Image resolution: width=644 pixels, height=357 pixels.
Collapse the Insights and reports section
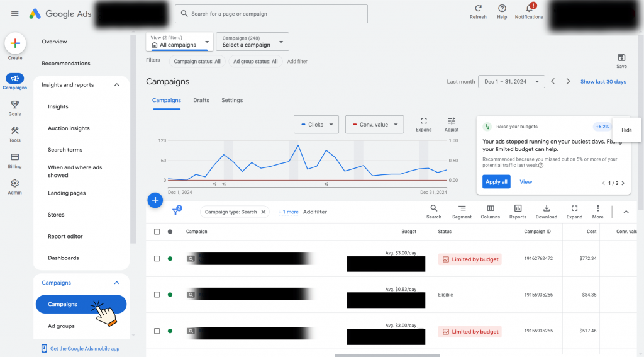[x=116, y=85]
